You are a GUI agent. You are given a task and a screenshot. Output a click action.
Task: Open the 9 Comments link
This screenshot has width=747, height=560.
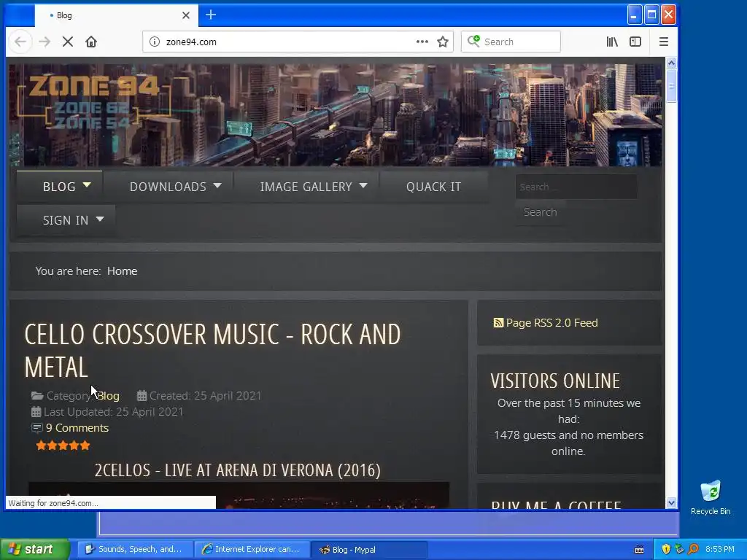pos(77,427)
